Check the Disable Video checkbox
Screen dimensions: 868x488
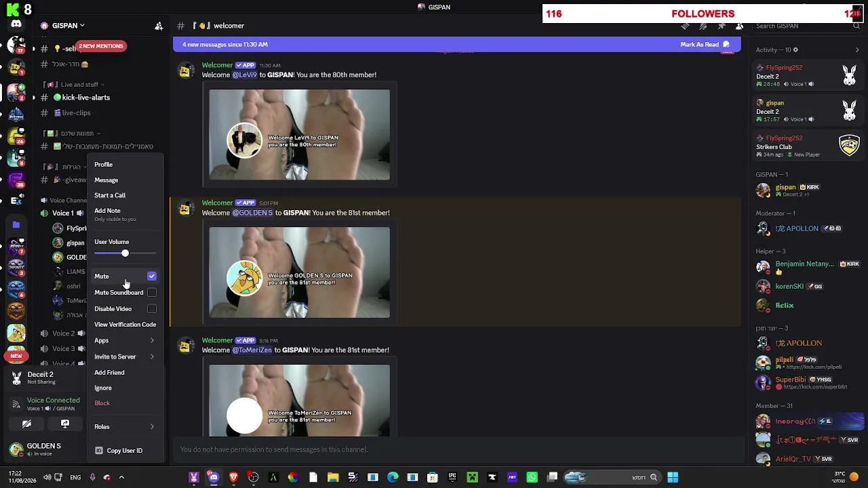click(x=152, y=308)
